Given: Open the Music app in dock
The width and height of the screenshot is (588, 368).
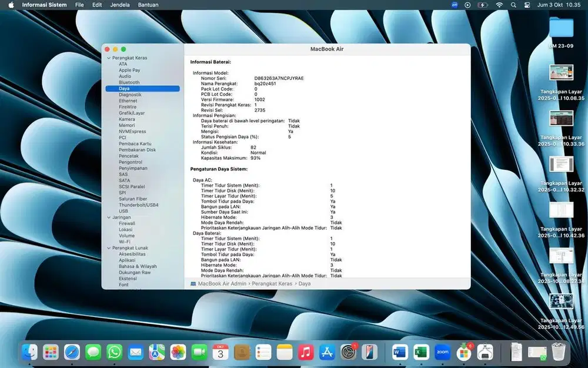Looking at the screenshot, I should [305, 352].
